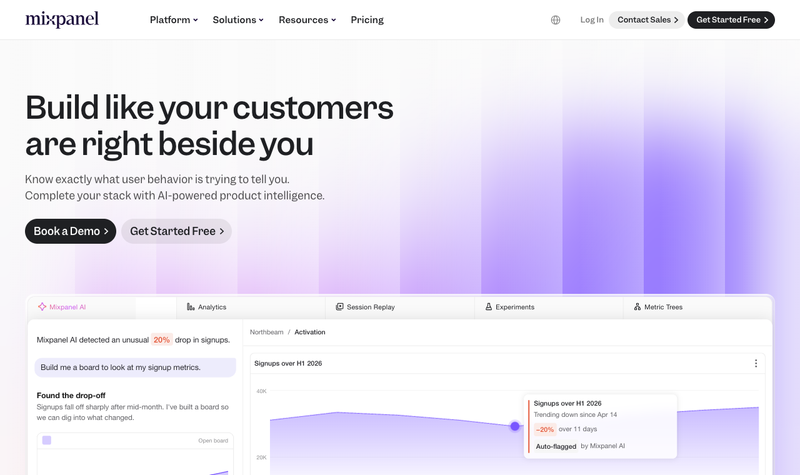Viewport: 800px width, 475px height.
Task: Switch to the Metric Trees tab
Action: [x=697, y=307]
